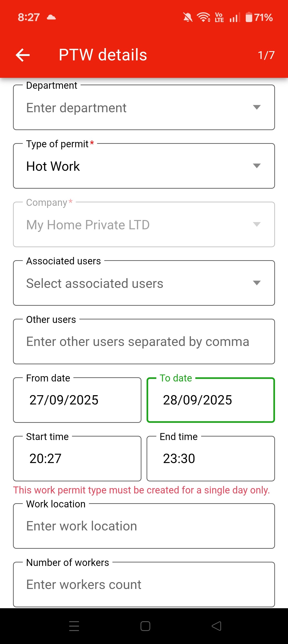Open the From date picker field
Image resolution: width=288 pixels, height=644 pixels.
(77, 400)
